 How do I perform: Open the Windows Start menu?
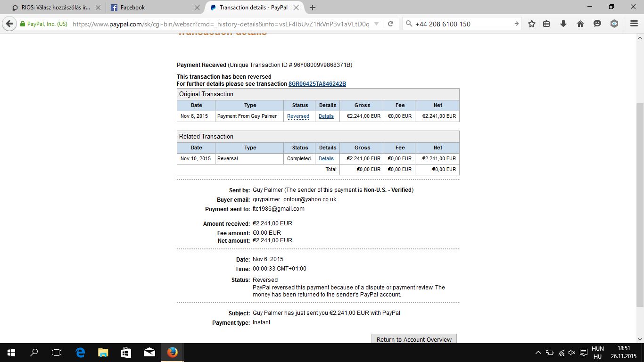pyautogui.click(x=11, y=353)
